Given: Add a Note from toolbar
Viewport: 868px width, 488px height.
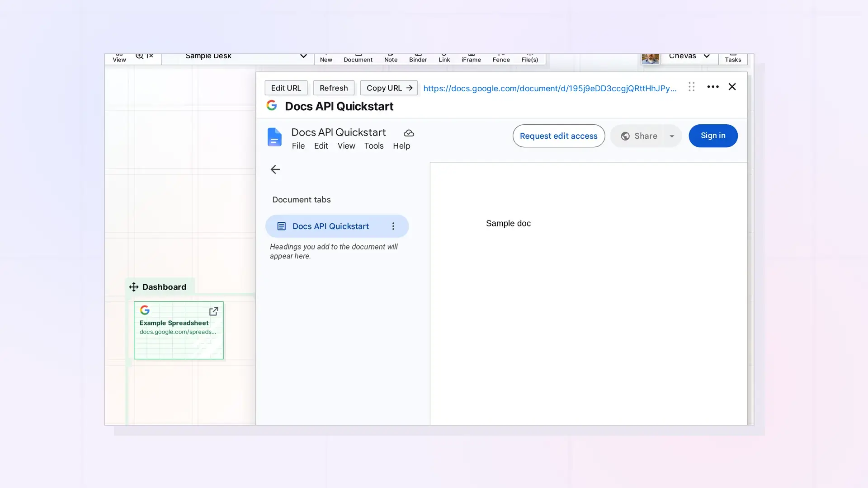Looking at the screenshot, I should click(x=391, y=59).
